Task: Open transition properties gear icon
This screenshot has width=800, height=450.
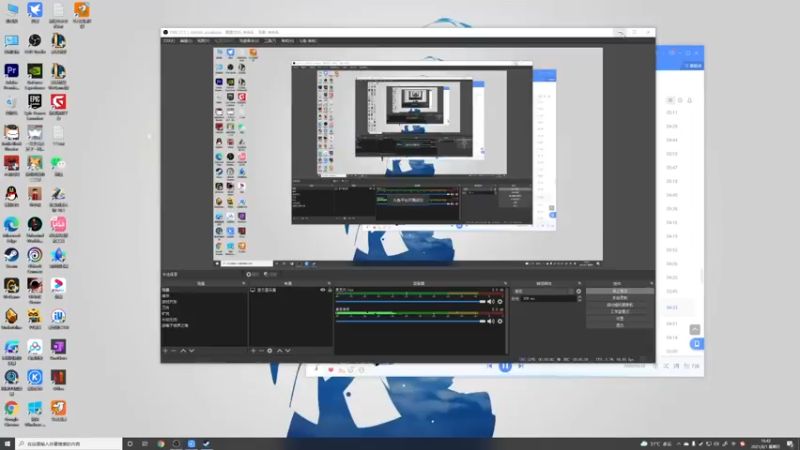Action: pyautogui.click(x=579, y=291)
